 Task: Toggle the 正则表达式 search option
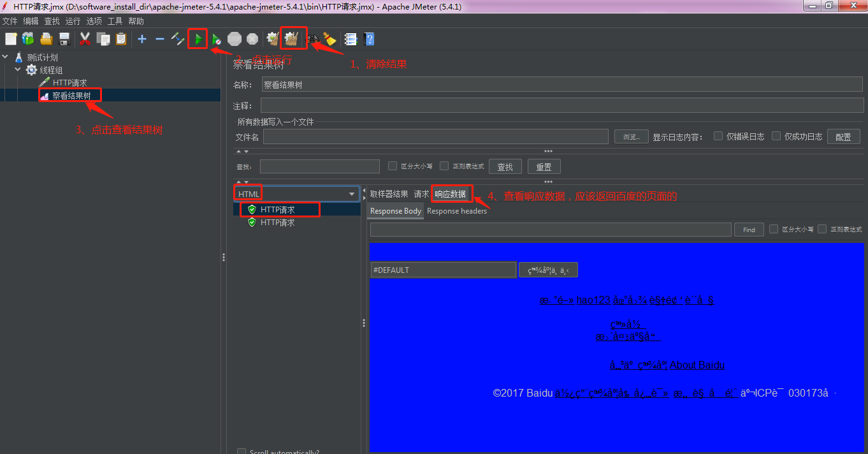(x=444, y=166)
